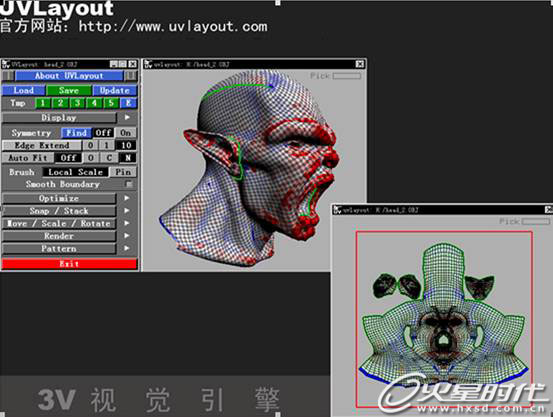Select Tmp slot 5
553x417 pixels.
coord(111,103)
